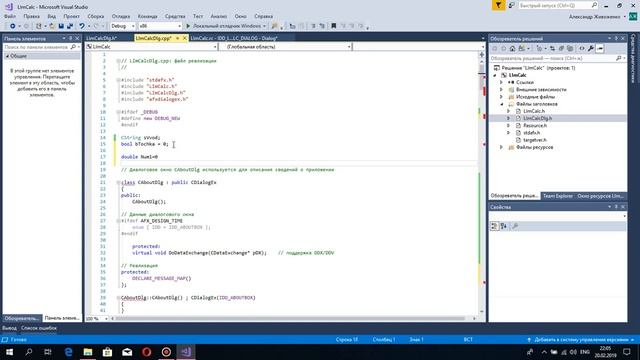The height and width of the screenshot is (360, 640).
Task: Click Локальный отладчик Windows button
Action: (x=226, y=26)
